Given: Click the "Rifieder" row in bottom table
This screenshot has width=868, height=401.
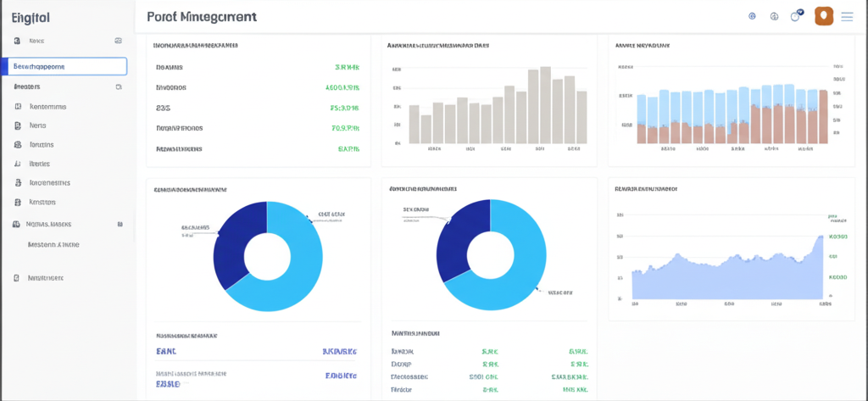Looking at the screenshot, I should [x=489, y=389].
